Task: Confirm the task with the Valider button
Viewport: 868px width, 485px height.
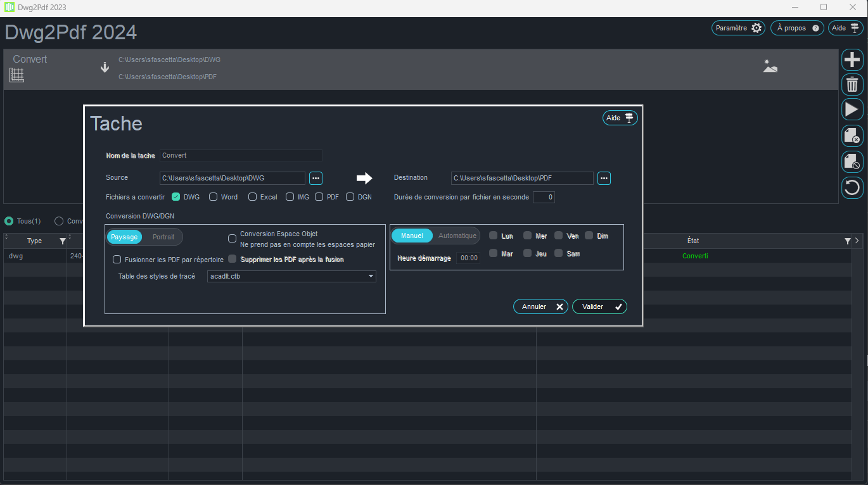Action: (x=599, y=306)
